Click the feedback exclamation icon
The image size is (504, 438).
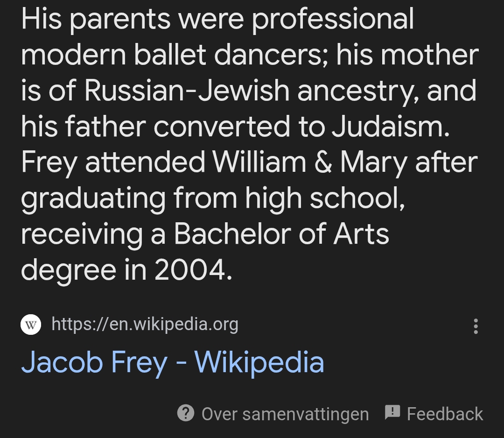click(x=392, y=413)
